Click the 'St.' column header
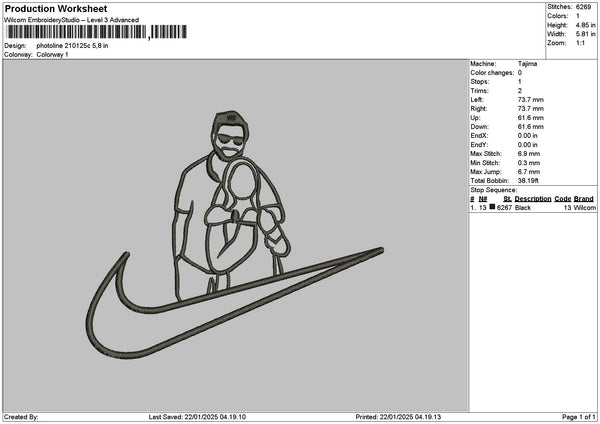The height and width of the screenshot is (424, 600). pos(507,199)
